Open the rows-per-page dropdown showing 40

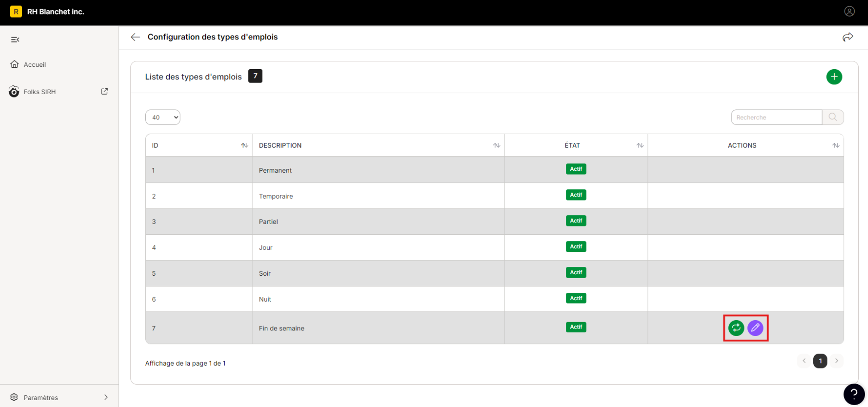(x=162, y=117)
